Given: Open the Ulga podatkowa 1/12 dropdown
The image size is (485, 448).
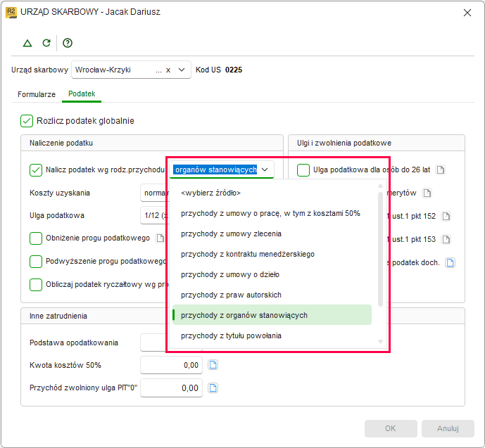Looking at the screenshot, I should point(155,215).
